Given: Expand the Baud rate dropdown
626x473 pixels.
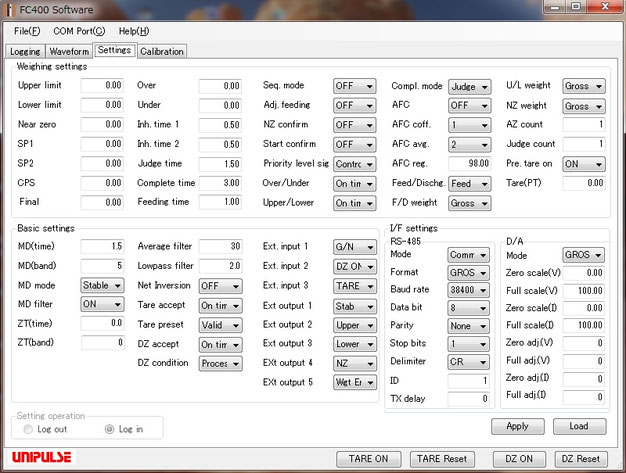Looking at the screenshot, I should point(467,290).
